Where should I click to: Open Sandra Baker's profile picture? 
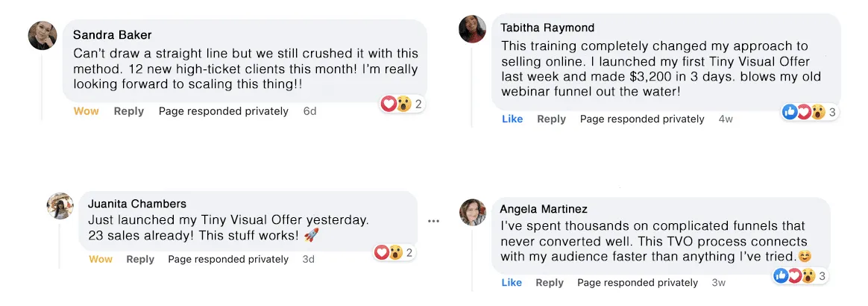[x=43, y=36]
